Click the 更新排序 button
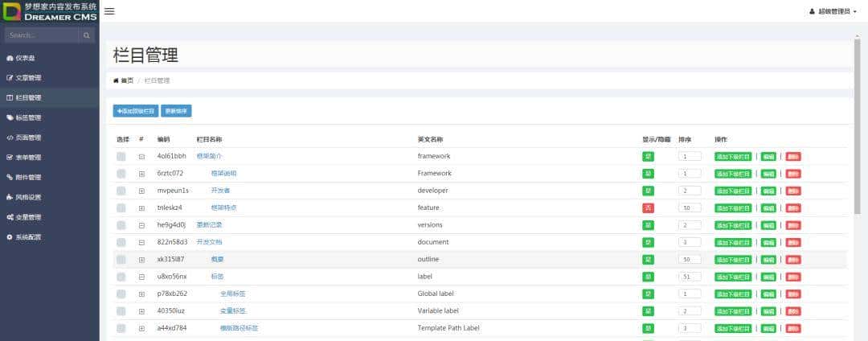868x341 pixels. [176, 111]
